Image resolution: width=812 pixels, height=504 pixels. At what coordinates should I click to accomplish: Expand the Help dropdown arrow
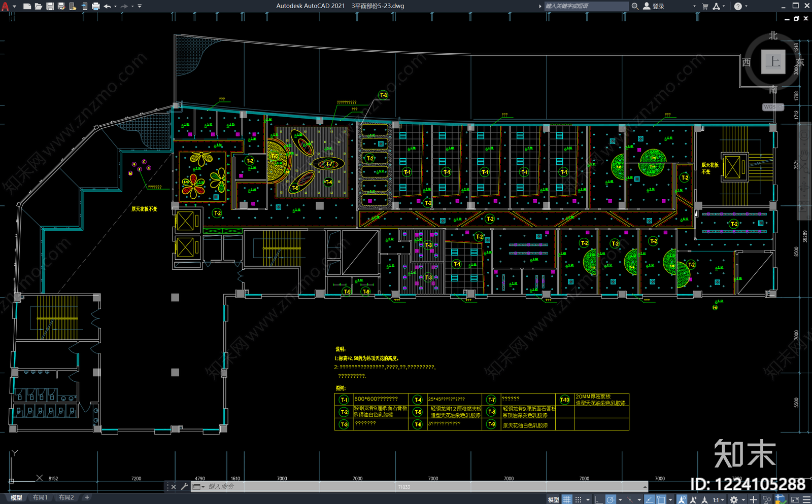[x=746, y=6]
